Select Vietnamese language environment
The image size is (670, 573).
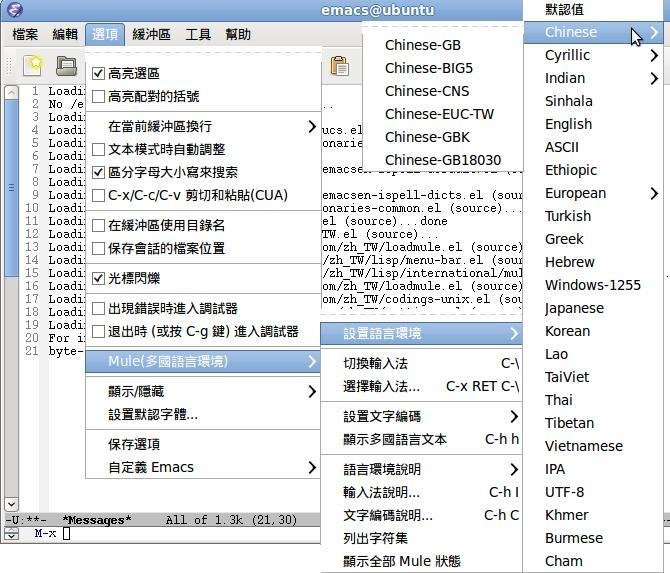[593, 446]
